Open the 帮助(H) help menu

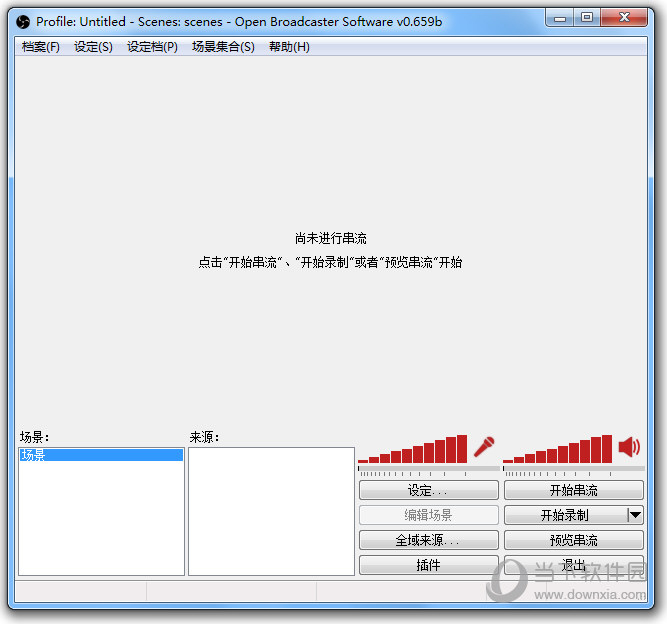click(x=289, y=47)
